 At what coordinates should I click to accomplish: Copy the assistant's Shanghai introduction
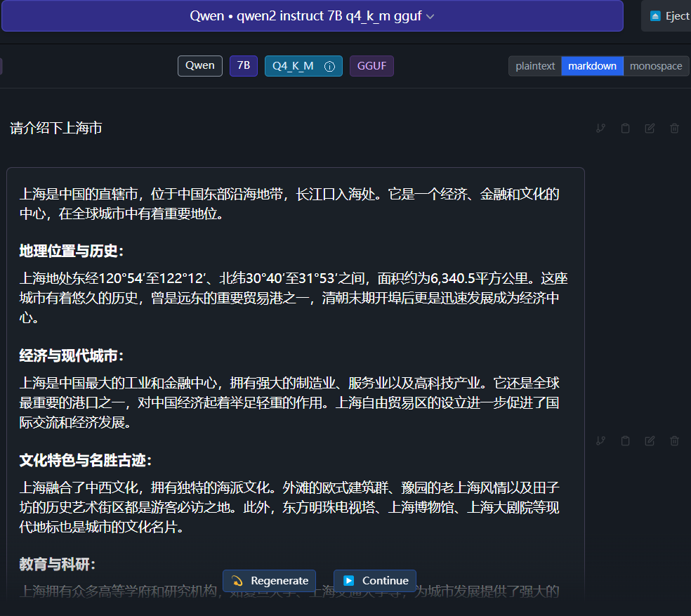pos(625,440)
